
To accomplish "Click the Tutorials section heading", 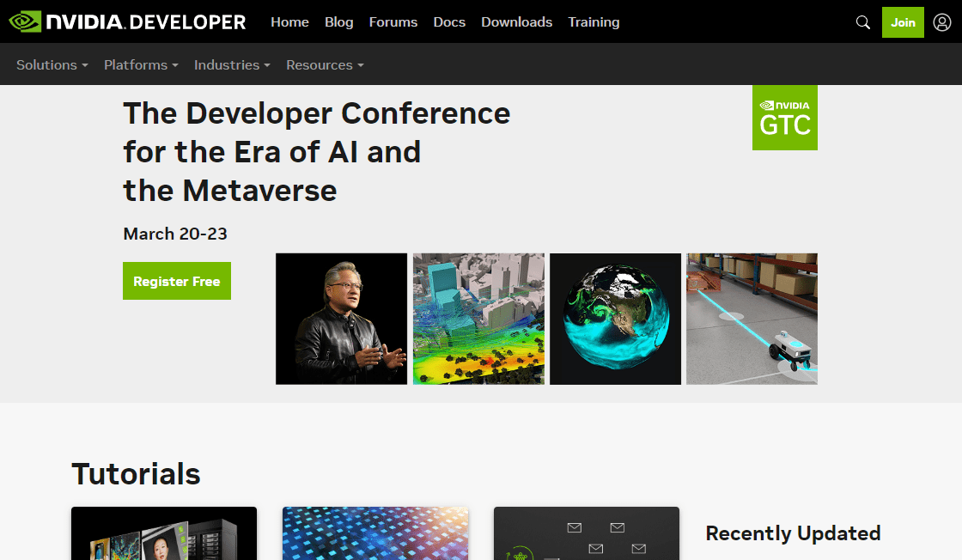I will click(136, 474).
